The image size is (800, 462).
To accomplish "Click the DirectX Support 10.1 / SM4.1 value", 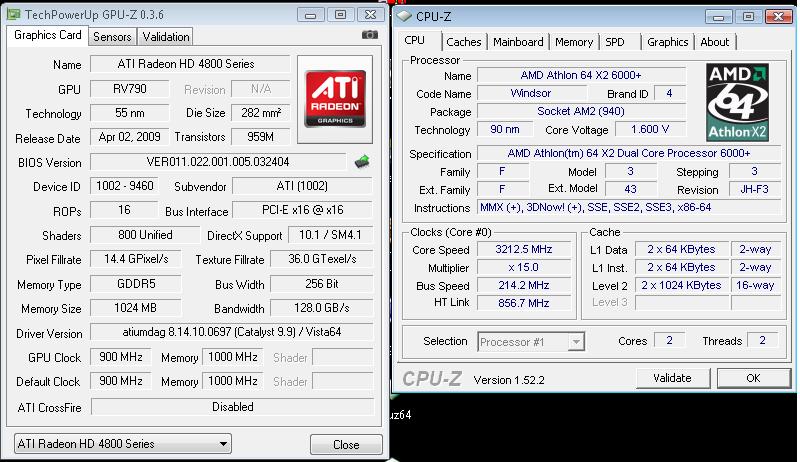I will (330, 235).
